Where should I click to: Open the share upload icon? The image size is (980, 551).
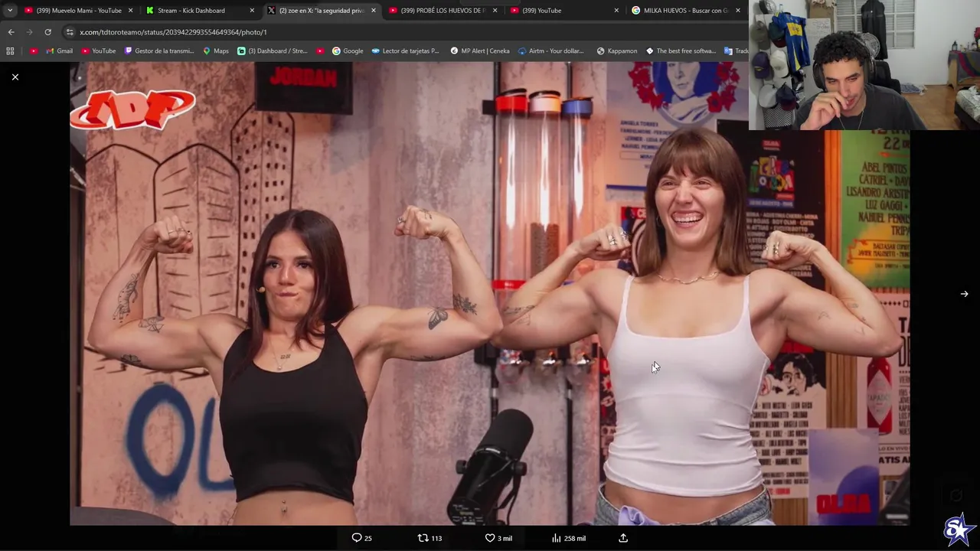623,538
